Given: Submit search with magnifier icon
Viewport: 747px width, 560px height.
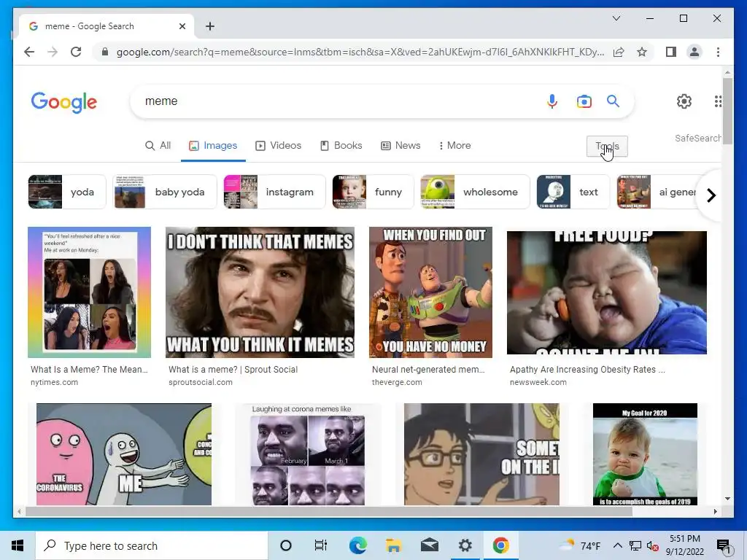Looking at the screenshot, I should 613,101.
